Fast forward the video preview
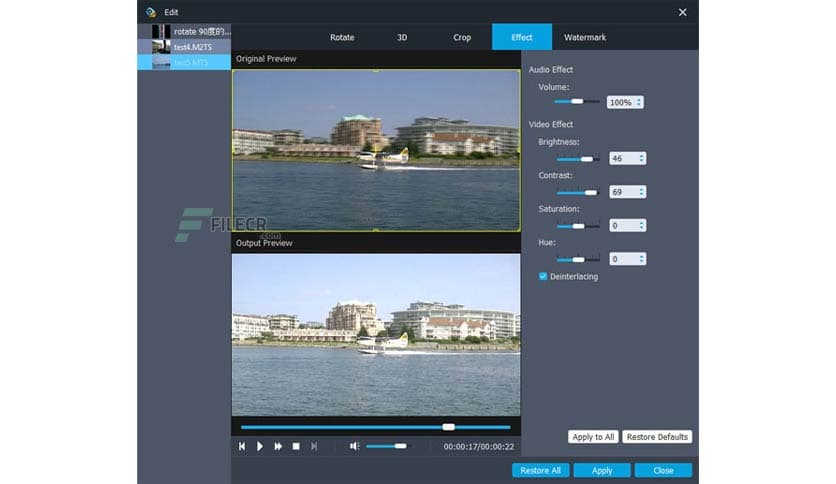This screenshot has height=484, width=836. 278,446
